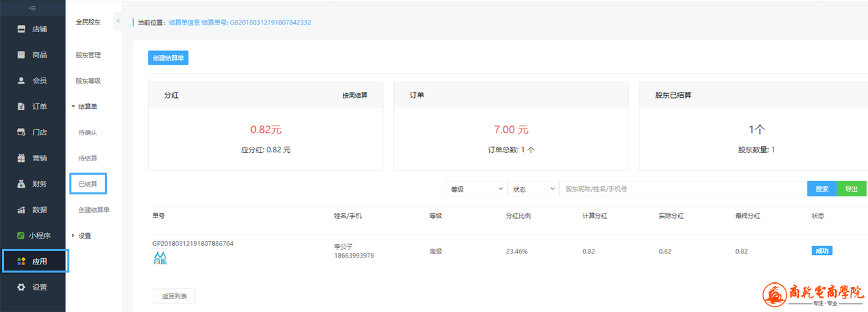Collapse the secondary menu panel arrow

click(x=118, y=21)
